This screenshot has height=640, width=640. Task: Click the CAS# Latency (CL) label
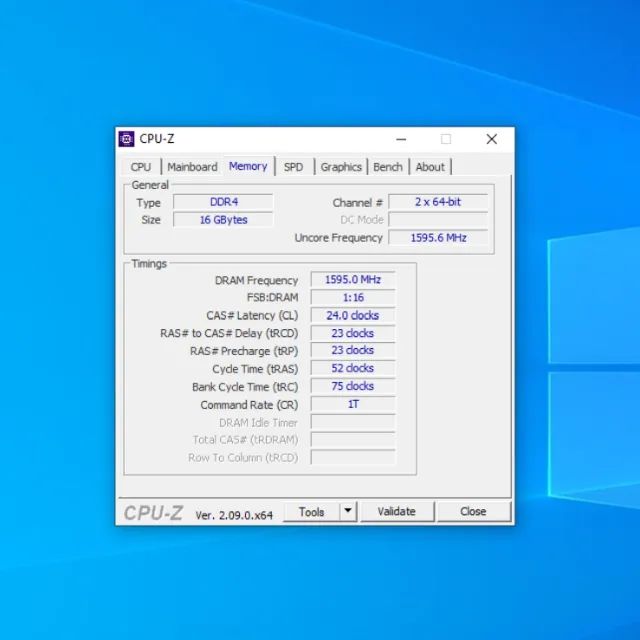[252, 316]
